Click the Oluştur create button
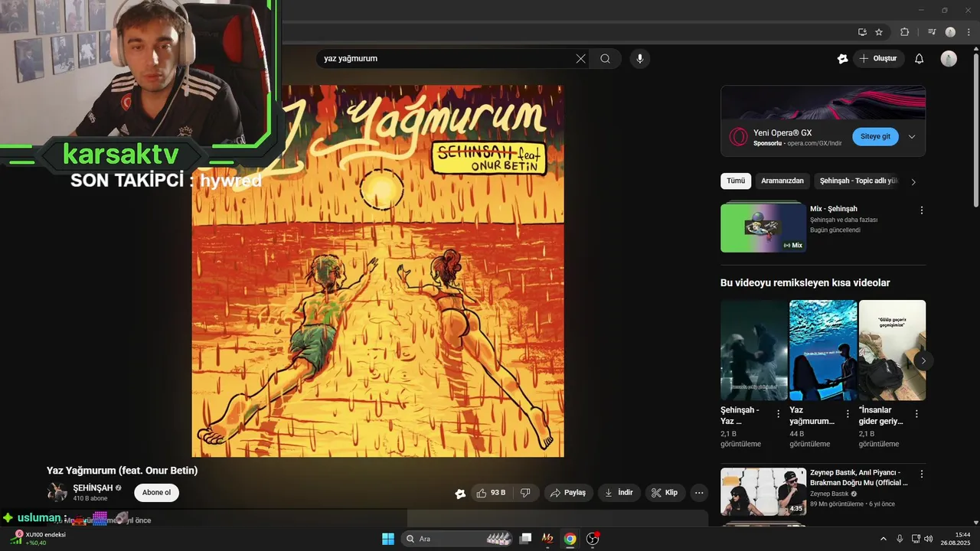This screenshot has width=980, height=551. 879,59
